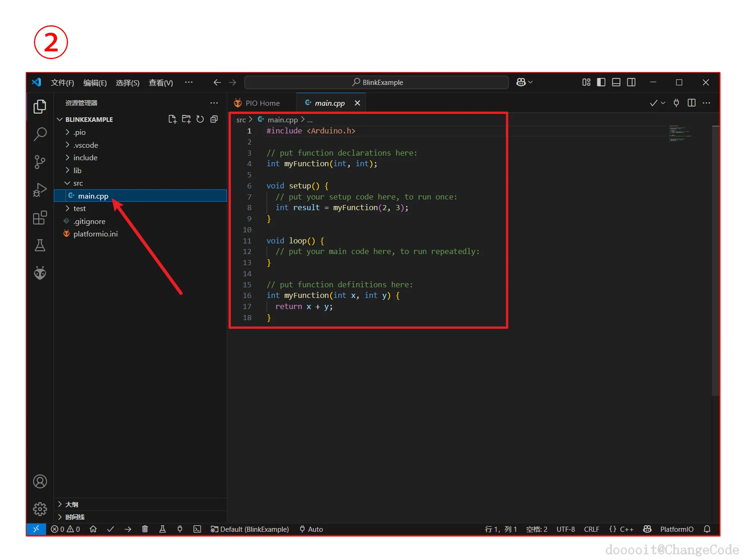The width and height of the screenshot is (747, 560).
Task: Toggle bottom panel layout button
Action: point(616,82)
